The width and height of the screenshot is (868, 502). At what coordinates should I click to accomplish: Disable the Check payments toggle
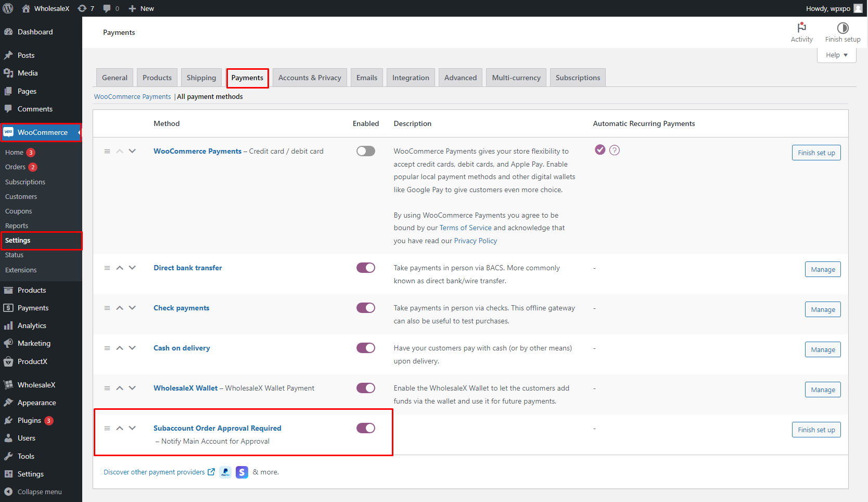click(x=366, y=308)
